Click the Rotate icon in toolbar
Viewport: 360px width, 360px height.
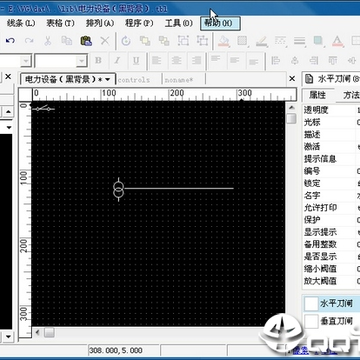(126, 41)
